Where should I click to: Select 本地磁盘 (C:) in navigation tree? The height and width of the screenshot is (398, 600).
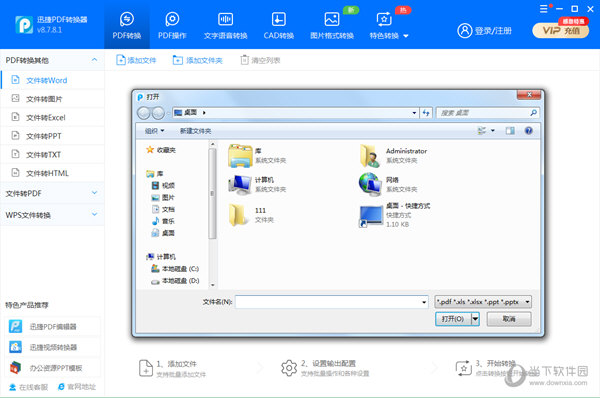[x=175, y=269]
